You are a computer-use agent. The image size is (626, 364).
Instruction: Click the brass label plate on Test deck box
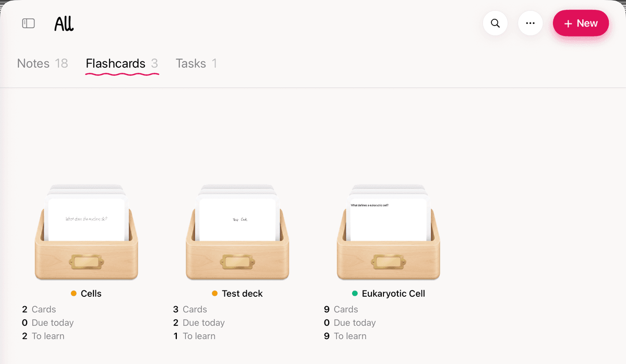(237, 262)
